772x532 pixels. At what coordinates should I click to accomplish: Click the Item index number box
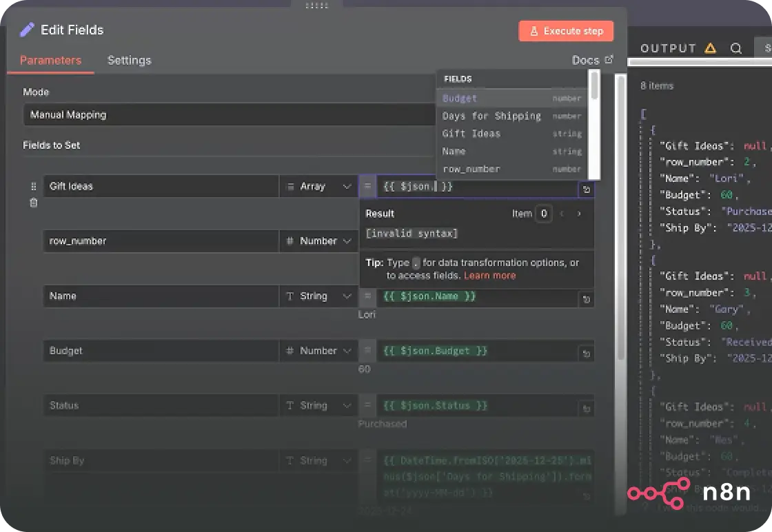coord(544,214)
